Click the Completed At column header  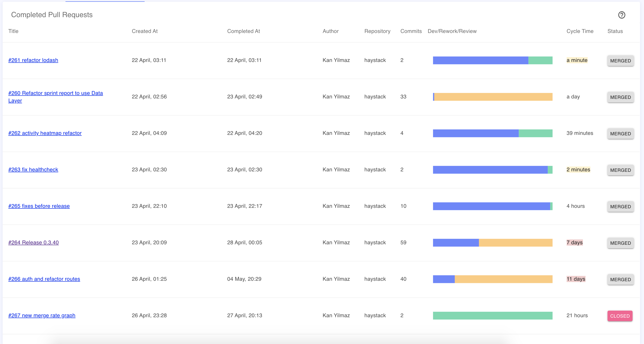click(244, 31)
